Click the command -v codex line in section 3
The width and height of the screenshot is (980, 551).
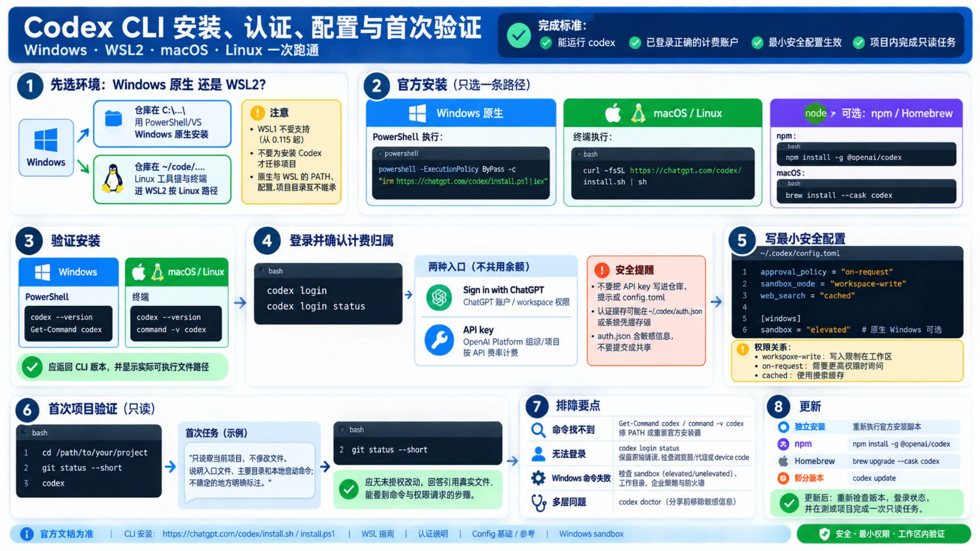171,330
